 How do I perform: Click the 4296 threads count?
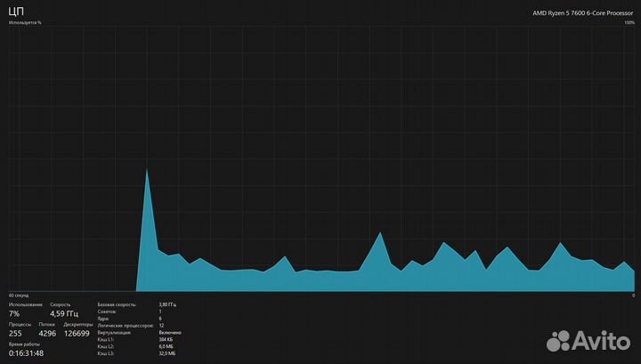47,334
